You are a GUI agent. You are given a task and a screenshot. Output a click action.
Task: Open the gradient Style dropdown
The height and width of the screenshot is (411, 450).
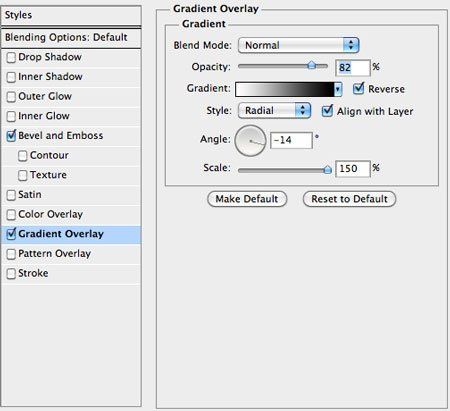274,110
